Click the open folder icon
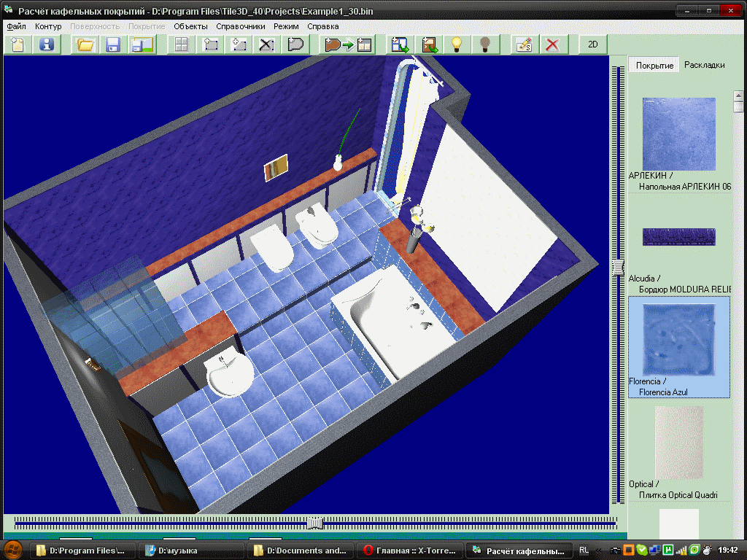Screen dimensions: 747x560 click(x=85, y=44)
